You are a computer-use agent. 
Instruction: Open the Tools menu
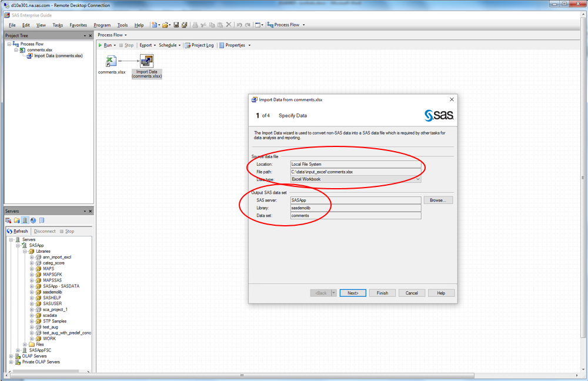[122, 25]
